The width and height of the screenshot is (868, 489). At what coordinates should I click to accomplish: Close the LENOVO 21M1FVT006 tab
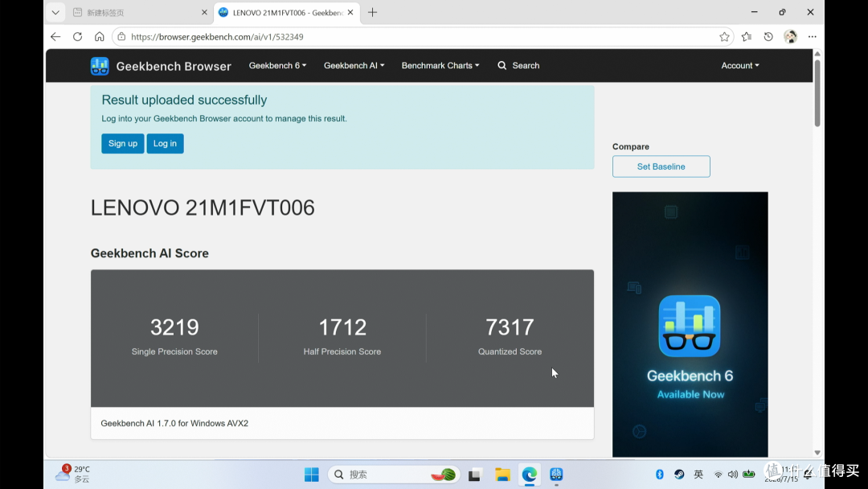click(x=350, y=12)
